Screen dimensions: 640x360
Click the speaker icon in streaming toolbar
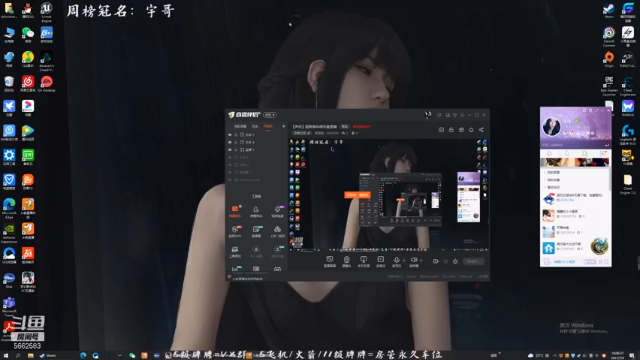[413, 260]
